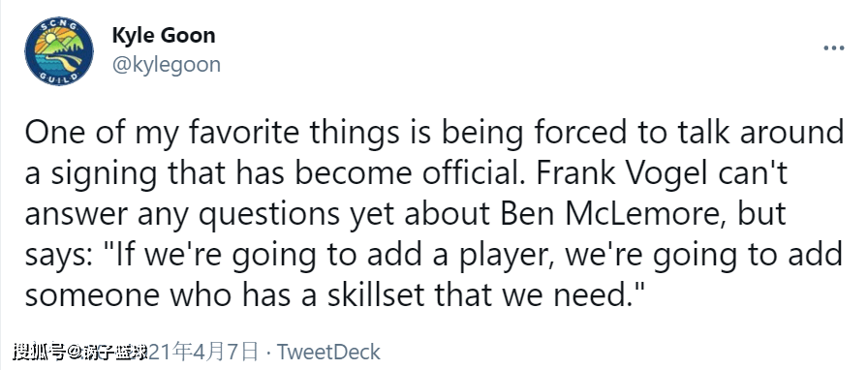Click the tweet date 21年4月7日
The image size is (868, 370).
click(x=203, y=352)
